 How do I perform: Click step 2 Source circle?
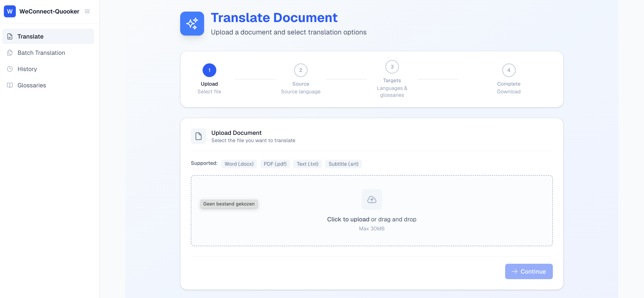coord(301,70)
